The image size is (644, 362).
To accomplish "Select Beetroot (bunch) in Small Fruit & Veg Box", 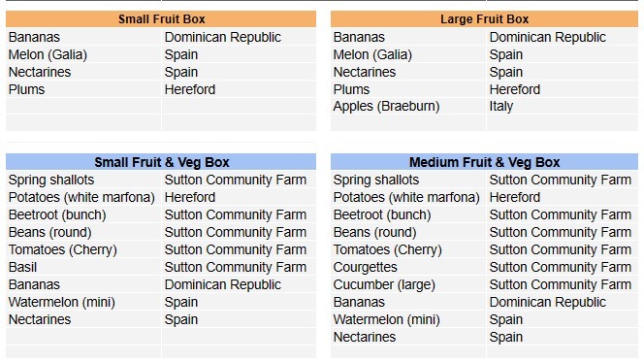I will (83, 214).
